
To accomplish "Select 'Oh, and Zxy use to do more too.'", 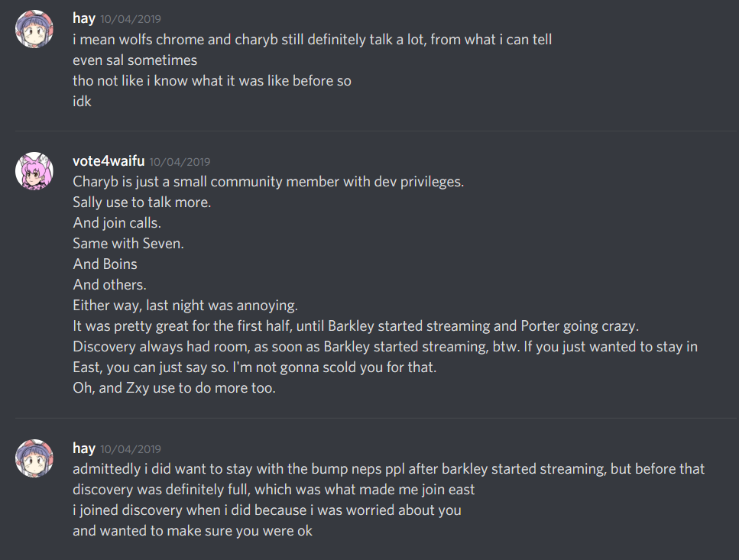I will point(174,387).
